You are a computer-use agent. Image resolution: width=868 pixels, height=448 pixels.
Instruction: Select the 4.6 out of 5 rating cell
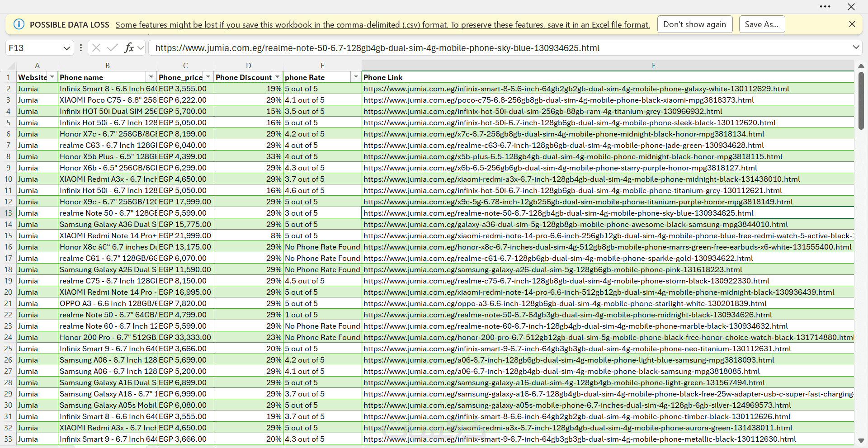322,190
